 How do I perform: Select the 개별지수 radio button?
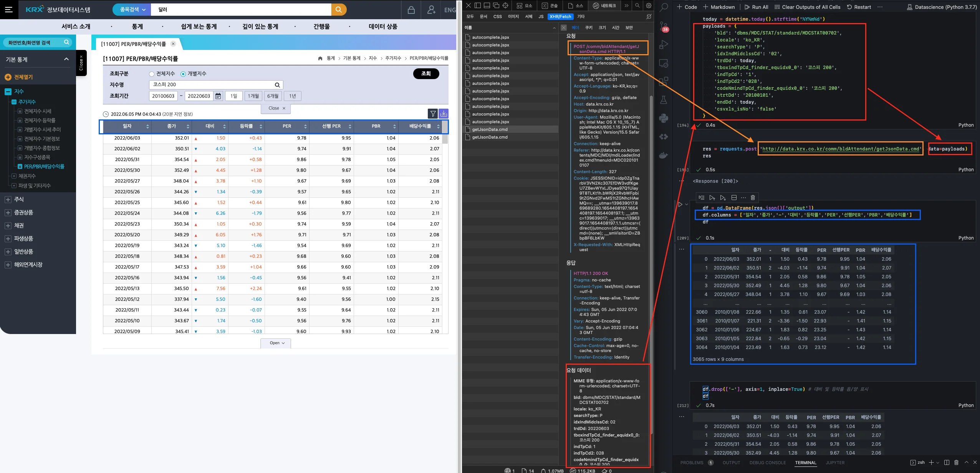(183, 74)
